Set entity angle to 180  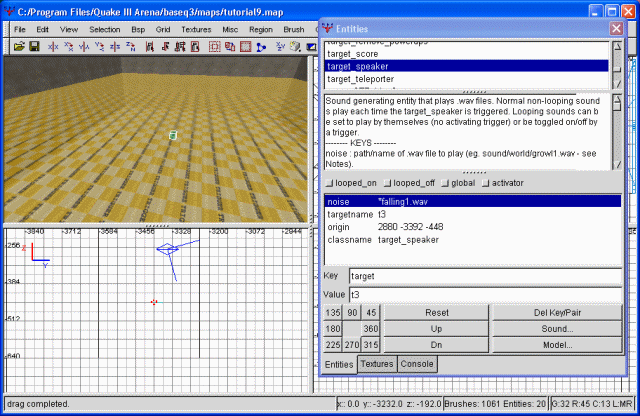[x=333, y=329]
